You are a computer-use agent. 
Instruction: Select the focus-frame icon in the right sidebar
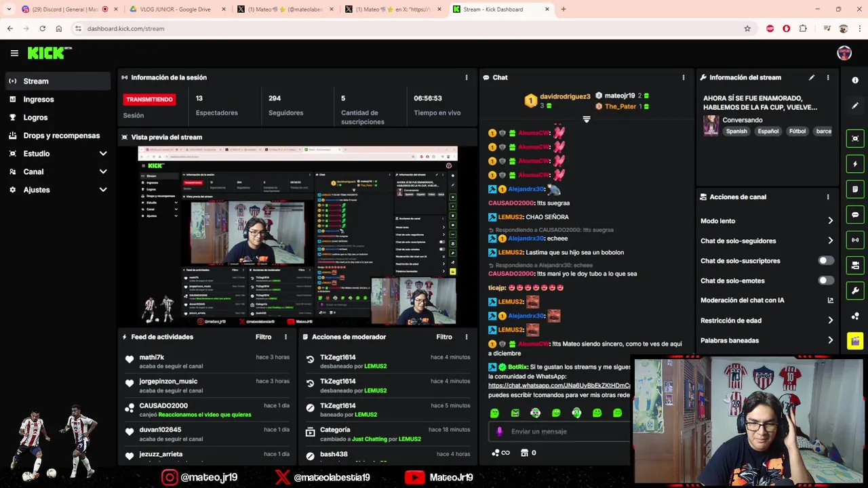tap(855, 138)
